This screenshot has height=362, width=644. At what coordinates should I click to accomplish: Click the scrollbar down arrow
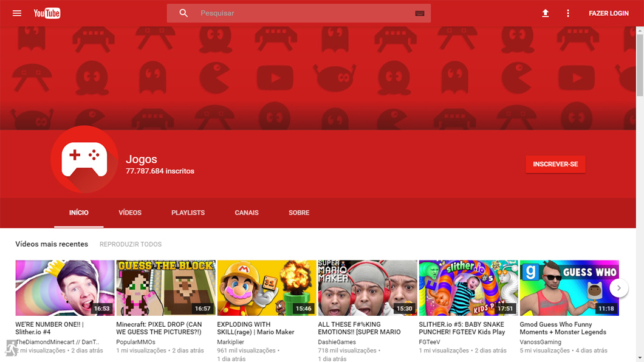tap(640, 358)
